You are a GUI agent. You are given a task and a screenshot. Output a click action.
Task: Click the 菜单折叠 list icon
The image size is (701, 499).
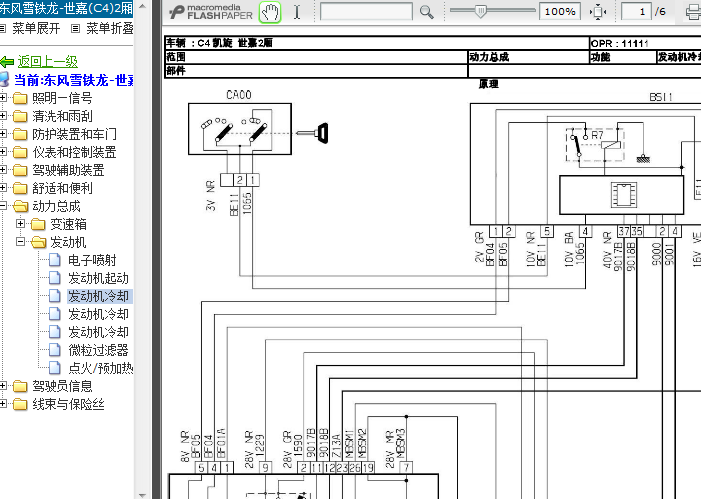pos(76,29)
